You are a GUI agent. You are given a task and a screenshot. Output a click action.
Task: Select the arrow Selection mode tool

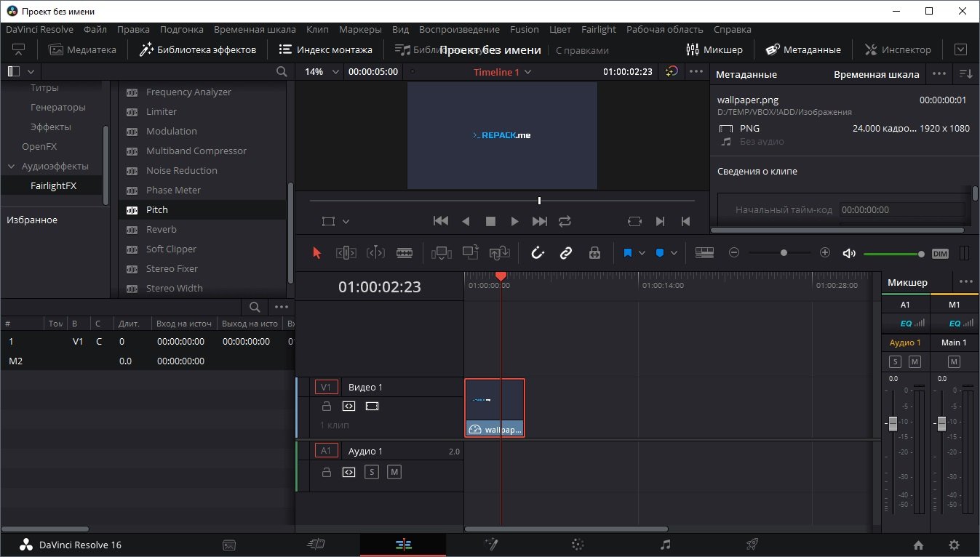pos(316,253)
